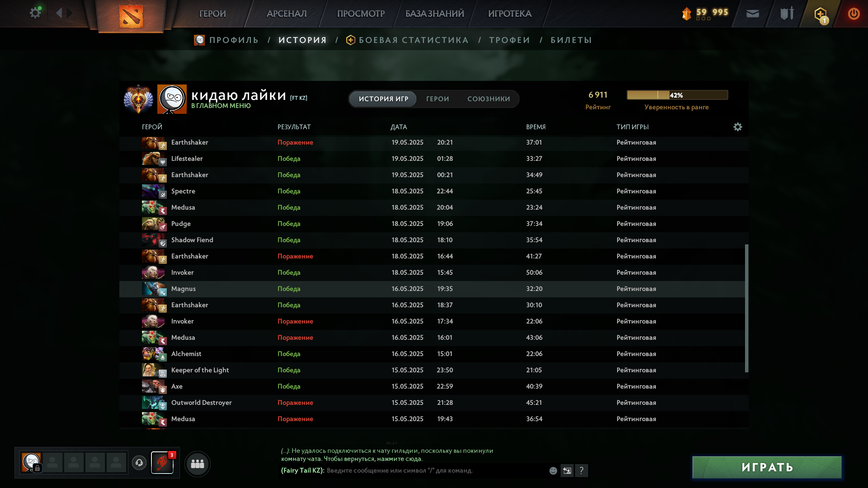Viewport: 868px width, 488px height.
Task: Click the Spectre hero portrait
Action: point(153,191)
